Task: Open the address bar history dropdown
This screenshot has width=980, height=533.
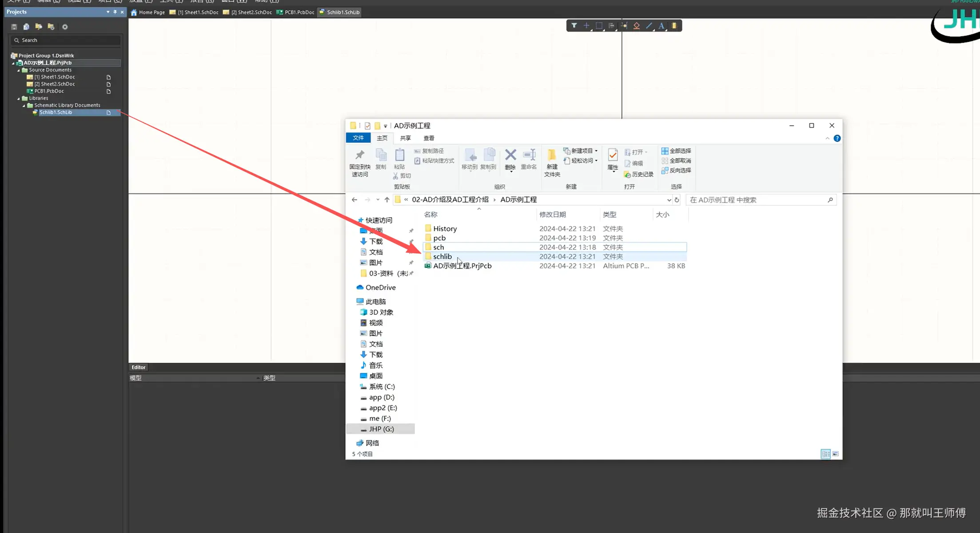Action: [669, 200]
